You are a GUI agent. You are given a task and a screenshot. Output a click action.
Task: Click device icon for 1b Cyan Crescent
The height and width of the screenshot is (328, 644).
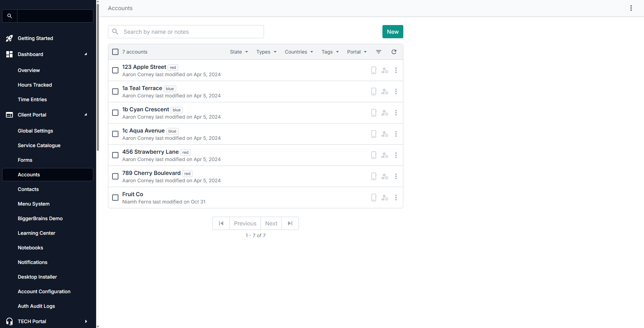(374, 113)
